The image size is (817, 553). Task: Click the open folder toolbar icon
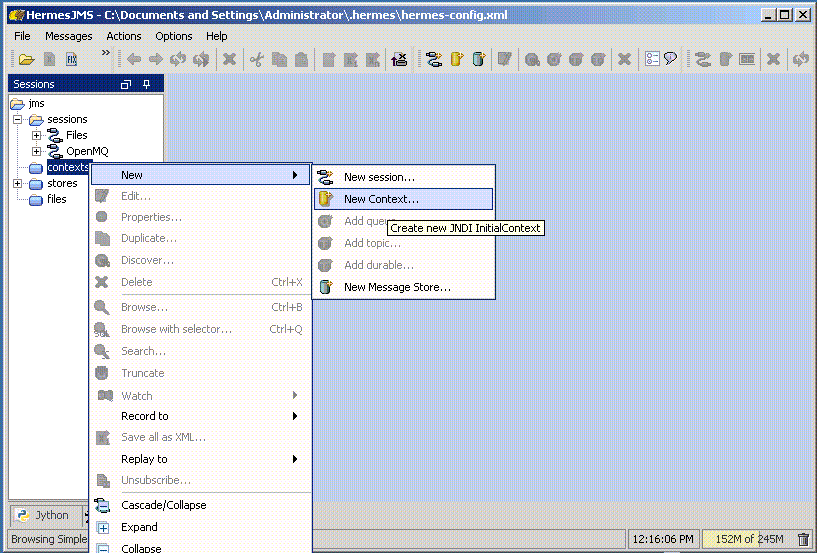pyautogui.click(x=27, y=60)
